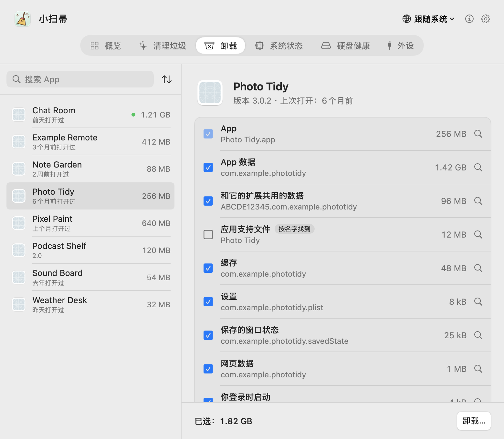This screenshot has width=504, height=439.
Task: Click magnifier icon in 缓存 row
Action: point(478,268)
